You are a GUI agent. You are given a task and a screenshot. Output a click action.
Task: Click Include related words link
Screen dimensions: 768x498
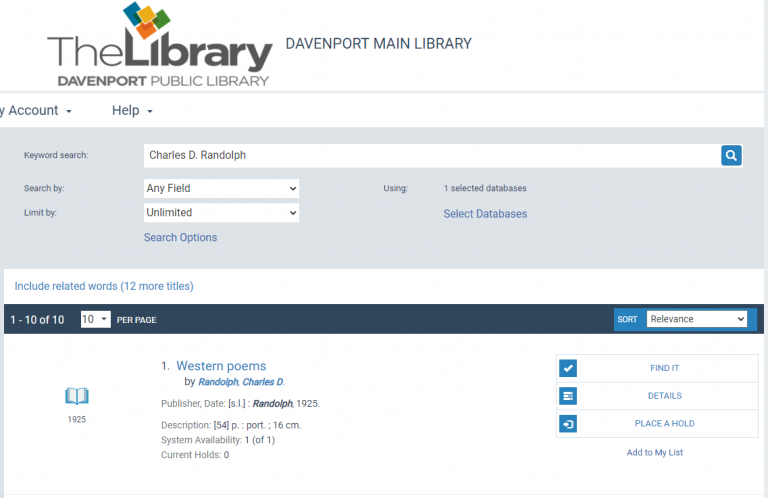pos(104,286)
